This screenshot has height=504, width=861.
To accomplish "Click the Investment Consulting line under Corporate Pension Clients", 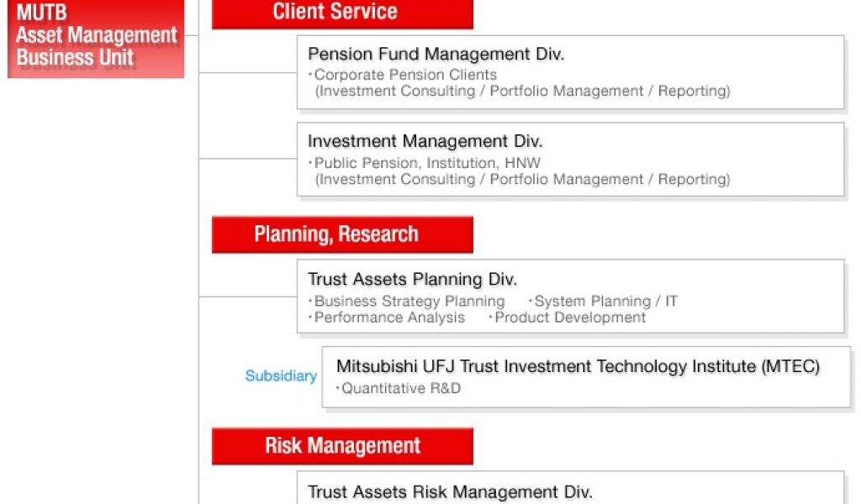I will coord(522,91).
